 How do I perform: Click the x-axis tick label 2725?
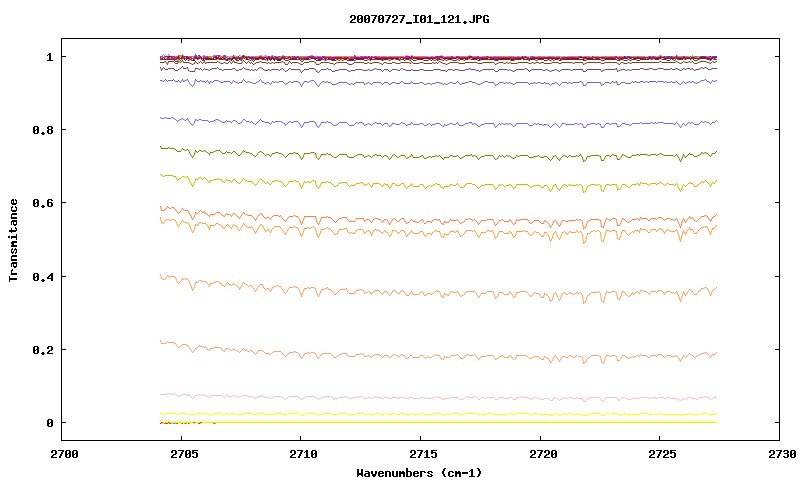pyautogui.click(x=662, y=454)
